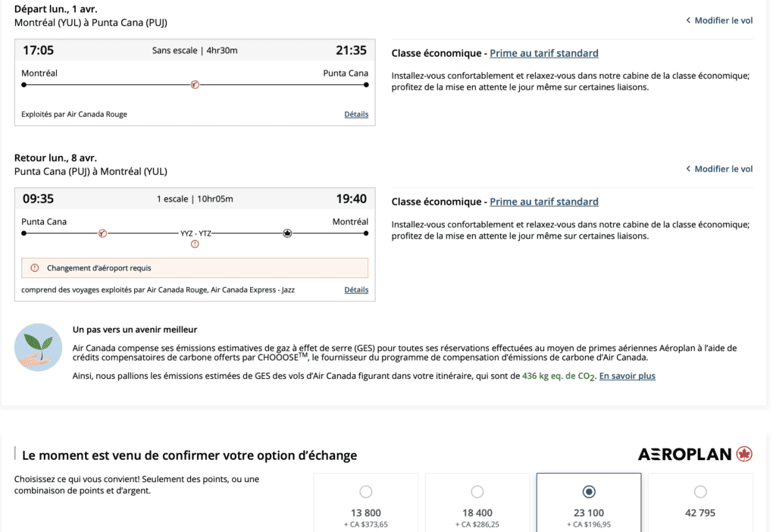This screenshot has height=532, width=776.
Task: Open Détails for the departure flight
Action: [356, 114]
